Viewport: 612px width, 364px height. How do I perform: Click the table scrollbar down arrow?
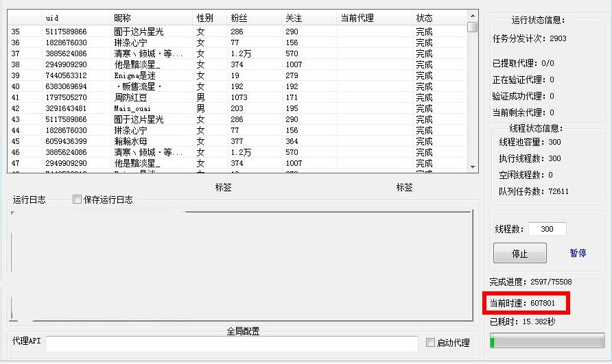(x=472, y=167)
